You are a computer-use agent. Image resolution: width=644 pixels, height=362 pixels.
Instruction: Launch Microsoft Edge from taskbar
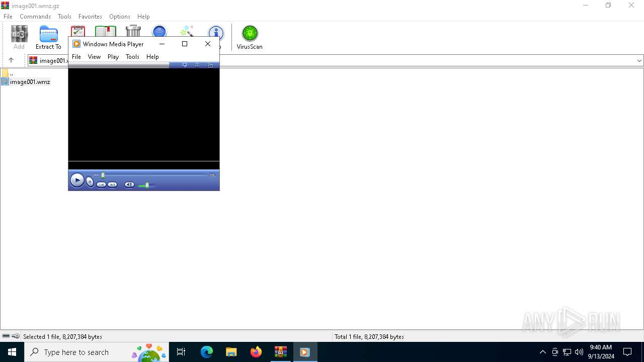207,352
